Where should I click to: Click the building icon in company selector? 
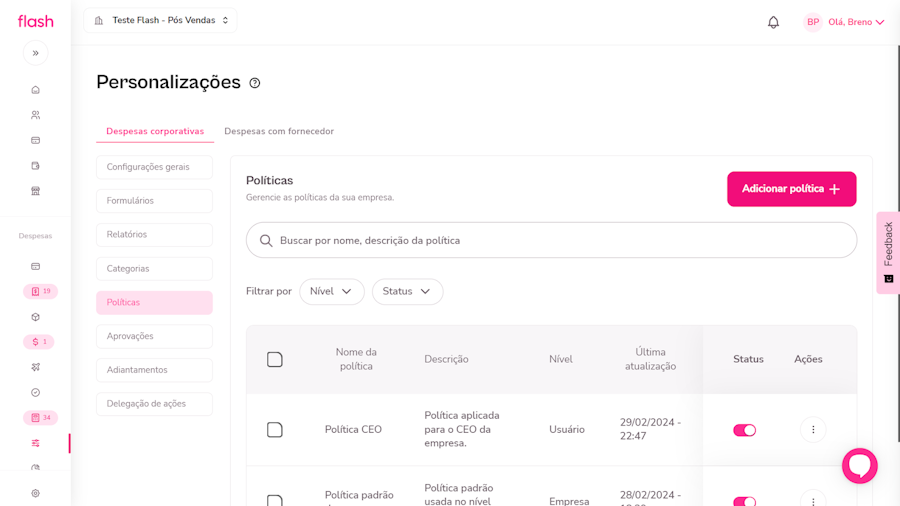(x=99, y=21)
